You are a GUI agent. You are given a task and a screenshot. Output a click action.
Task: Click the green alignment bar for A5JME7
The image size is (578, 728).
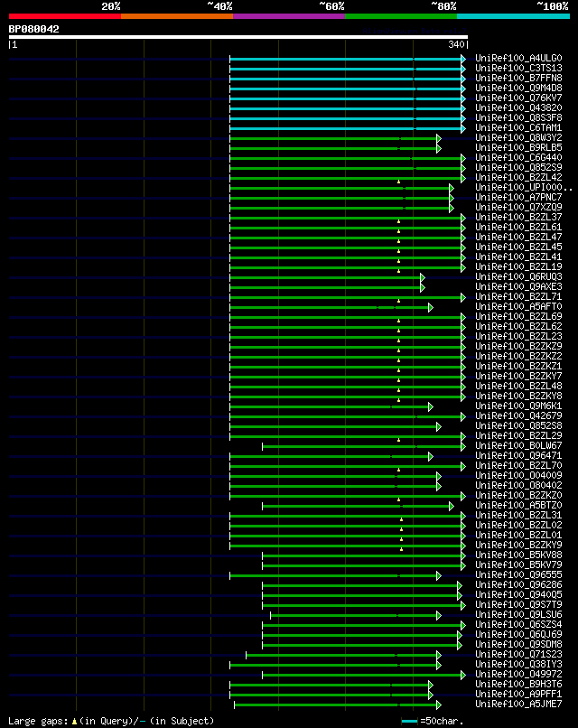coord(336,705)
